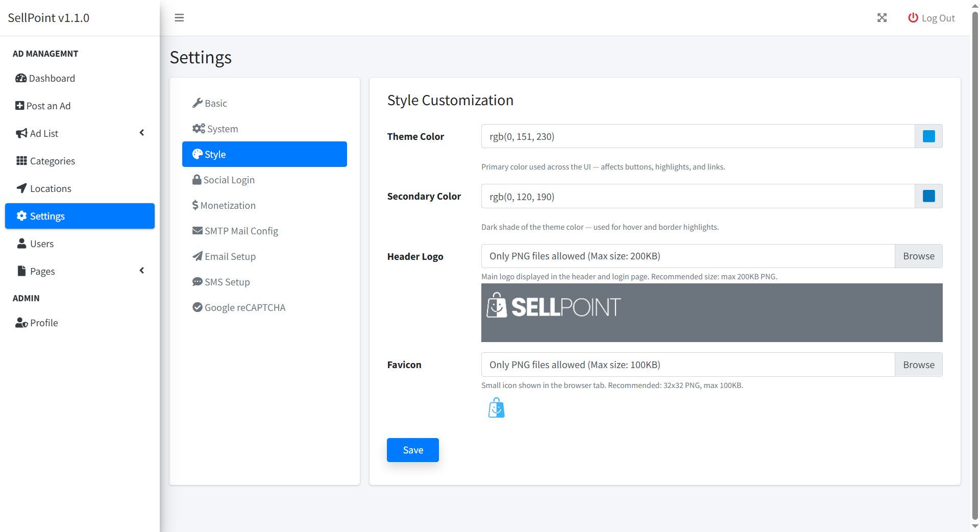Screen dimensions: 980x532
Task: Select the Monetization settings tab
Action: point(228,205)
